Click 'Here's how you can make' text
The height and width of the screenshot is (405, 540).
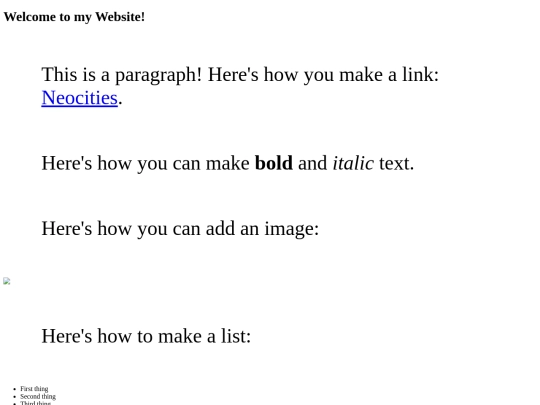(x=145, y=163)
